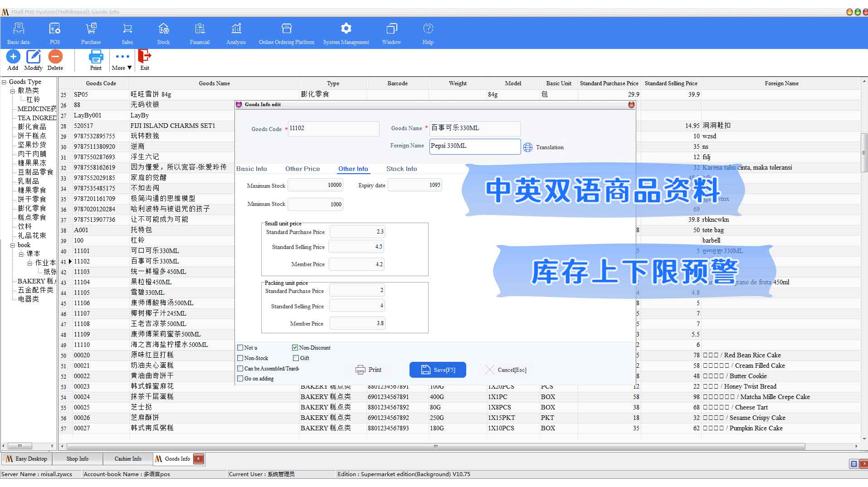This screenshot has width=868, height=487.
Task: Click the Modify goods icon
Action: [x=34, y=57]
